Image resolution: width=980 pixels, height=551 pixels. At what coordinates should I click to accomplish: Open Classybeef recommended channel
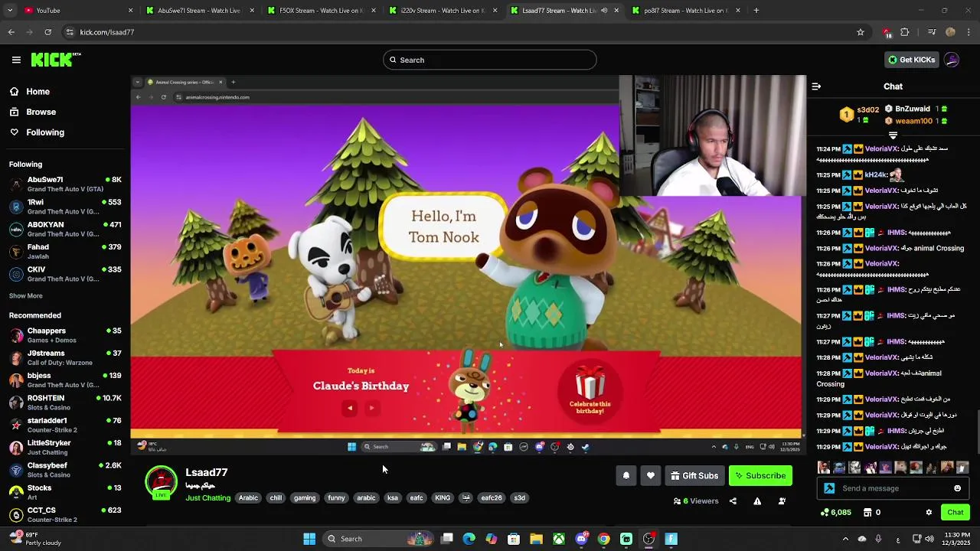click(x=65, y=470)
